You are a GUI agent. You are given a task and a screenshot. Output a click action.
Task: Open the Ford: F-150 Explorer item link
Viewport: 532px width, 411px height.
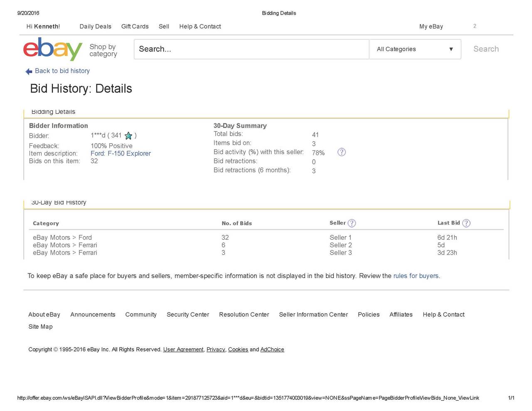121,153
